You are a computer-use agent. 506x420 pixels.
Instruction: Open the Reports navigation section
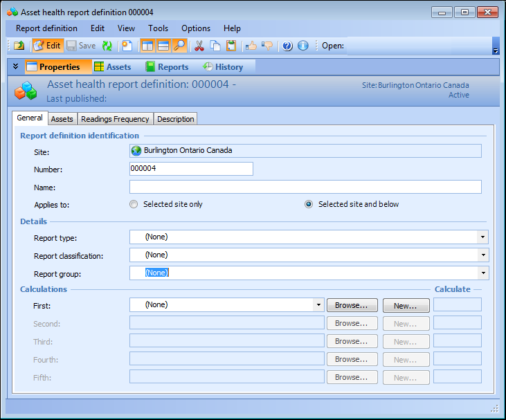[x=167, y=67]
